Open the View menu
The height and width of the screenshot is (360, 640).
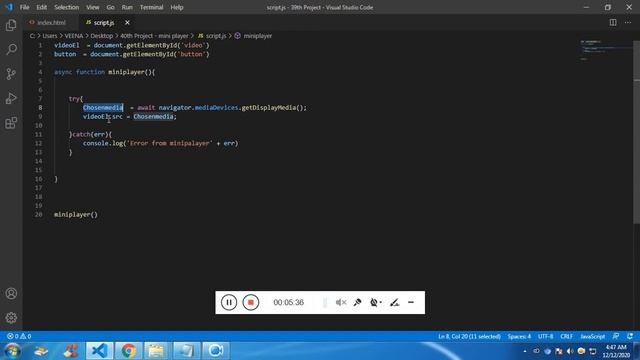(93, 7)
